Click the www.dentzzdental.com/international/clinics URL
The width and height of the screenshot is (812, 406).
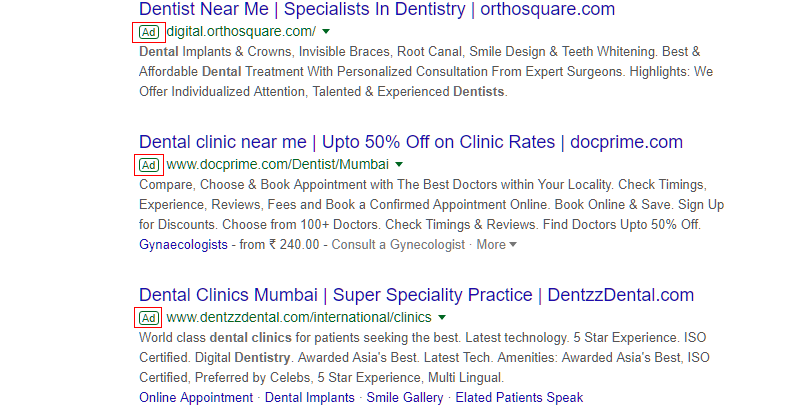pos(299,318)
